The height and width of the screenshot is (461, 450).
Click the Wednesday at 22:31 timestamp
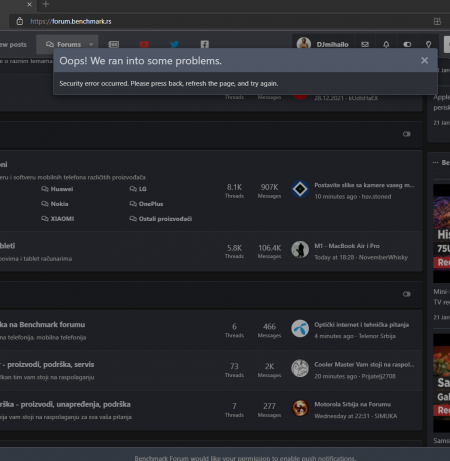[x=342, y=416]
